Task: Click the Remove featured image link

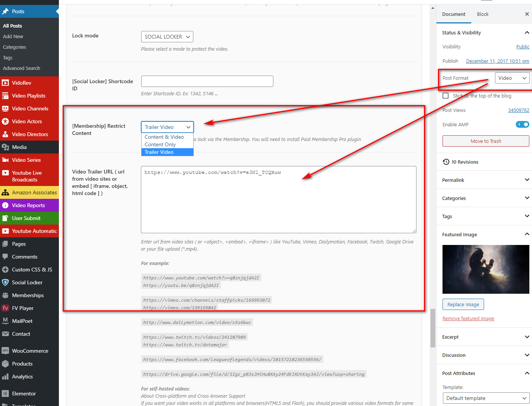Action: coord(468,319)
